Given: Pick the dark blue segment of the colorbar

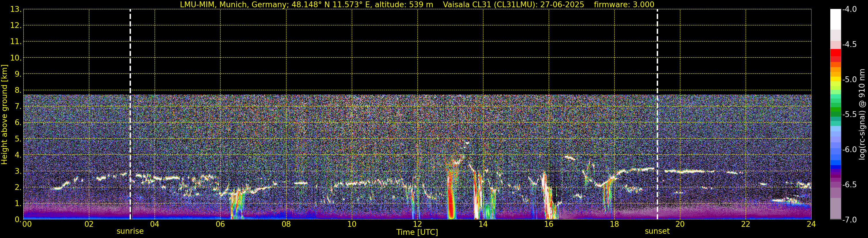Looking at the screenshot, I should click(836, 167).
